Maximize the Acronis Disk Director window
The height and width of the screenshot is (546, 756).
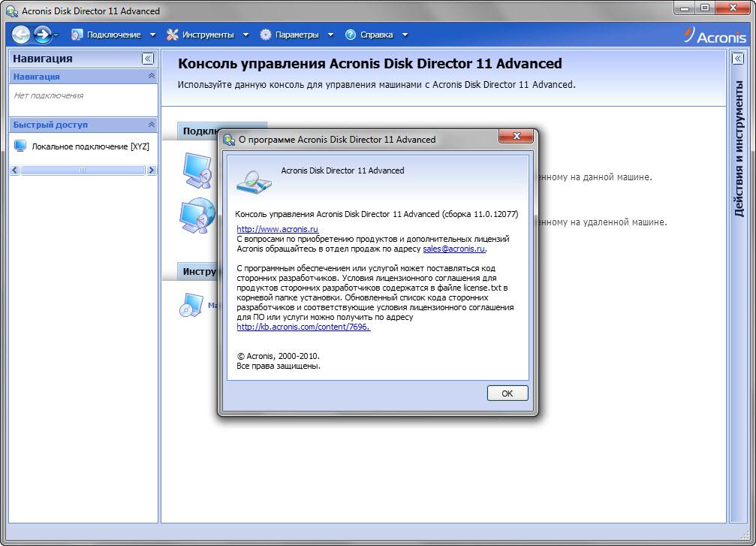click(x=706, y=8)
